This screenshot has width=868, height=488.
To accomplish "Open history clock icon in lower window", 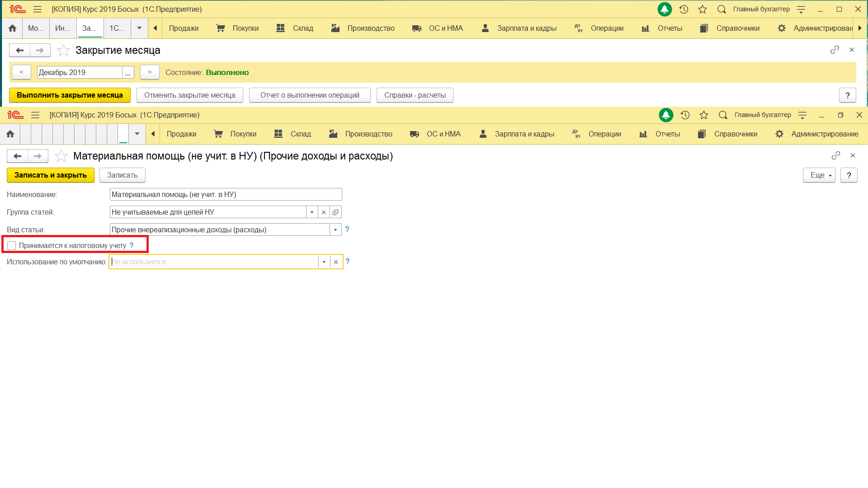I will pos(685,115).
